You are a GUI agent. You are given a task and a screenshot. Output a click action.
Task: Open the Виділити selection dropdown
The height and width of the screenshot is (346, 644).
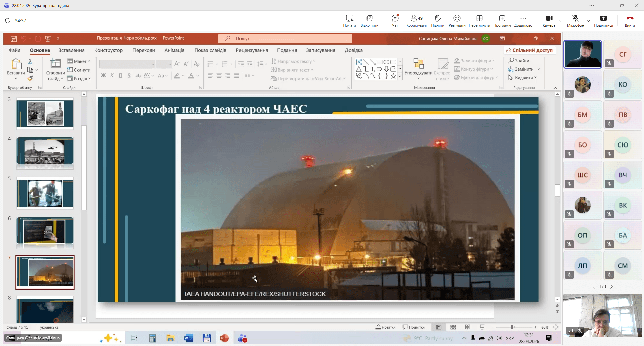pos(523,78)
